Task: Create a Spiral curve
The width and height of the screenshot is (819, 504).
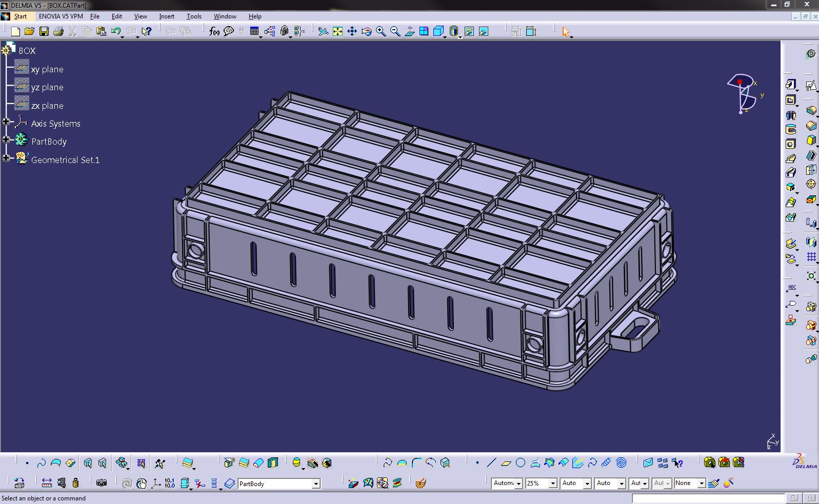Action: [x=621, y=463]
